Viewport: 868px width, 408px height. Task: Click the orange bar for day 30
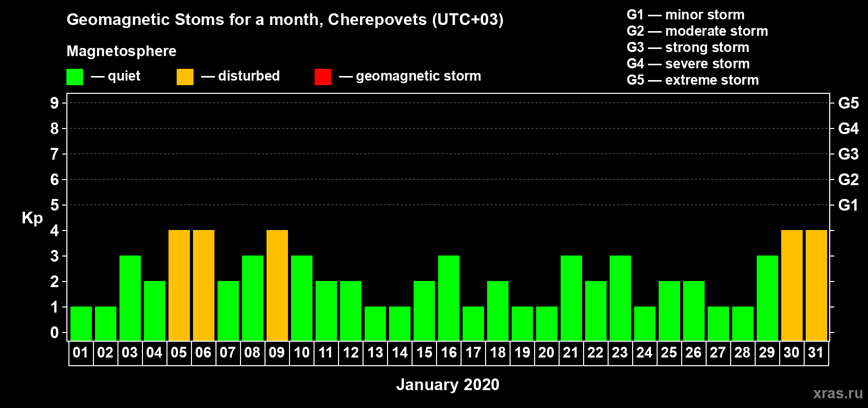coord(792,286)
